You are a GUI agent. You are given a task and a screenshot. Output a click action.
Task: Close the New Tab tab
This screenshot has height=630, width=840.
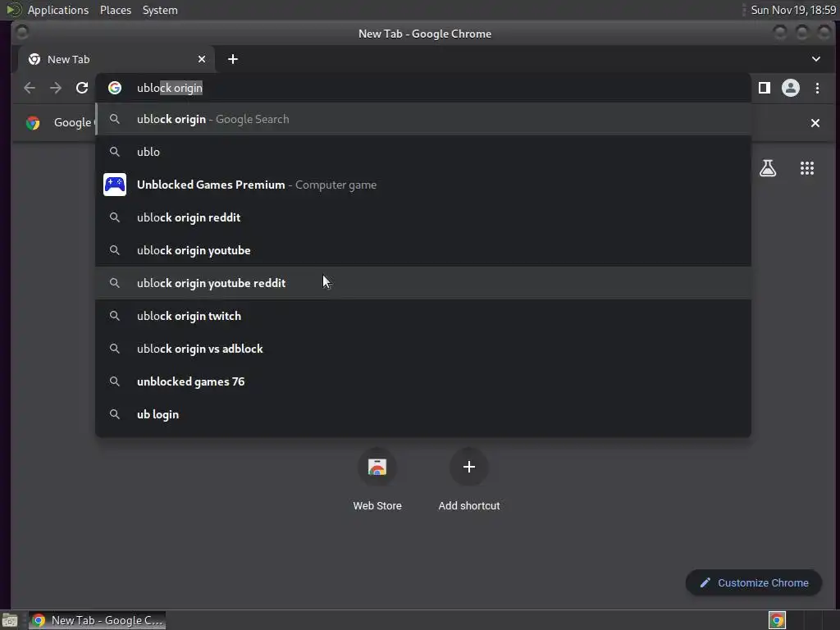coord(202,59)
